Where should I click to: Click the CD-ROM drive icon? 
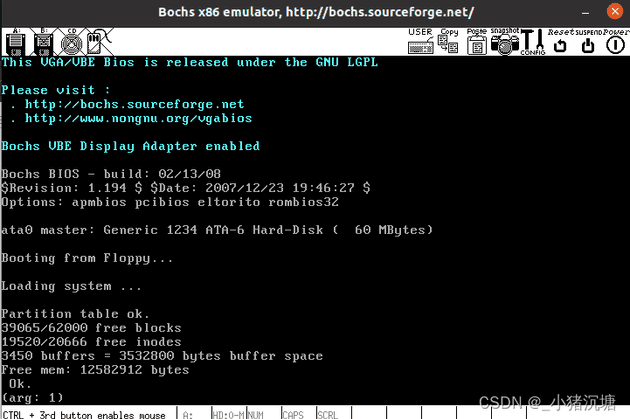pyautogui.click(x=72, y=42)
